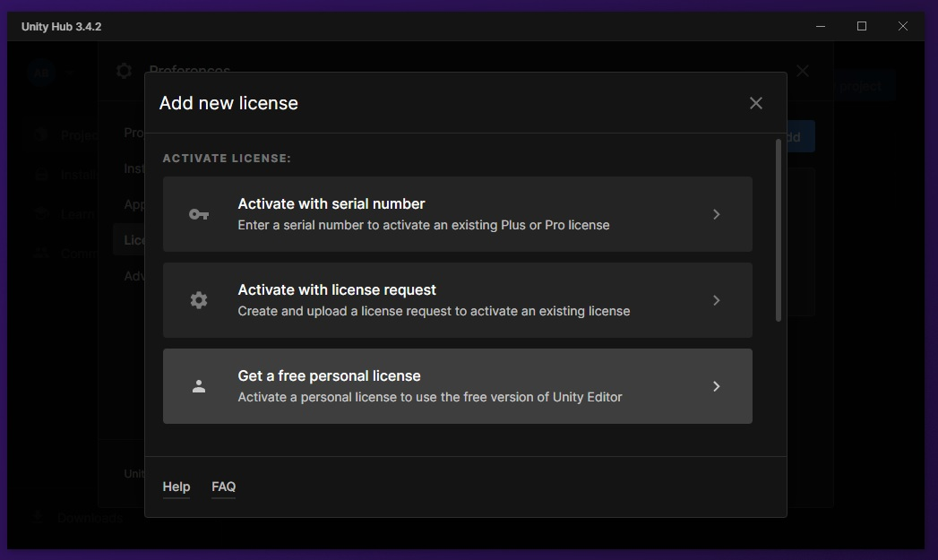Image resolution: width=938 pixels, height=560 pixels.
Task: Open Installs from the left sidebar icon
Action: pos(40,174)
